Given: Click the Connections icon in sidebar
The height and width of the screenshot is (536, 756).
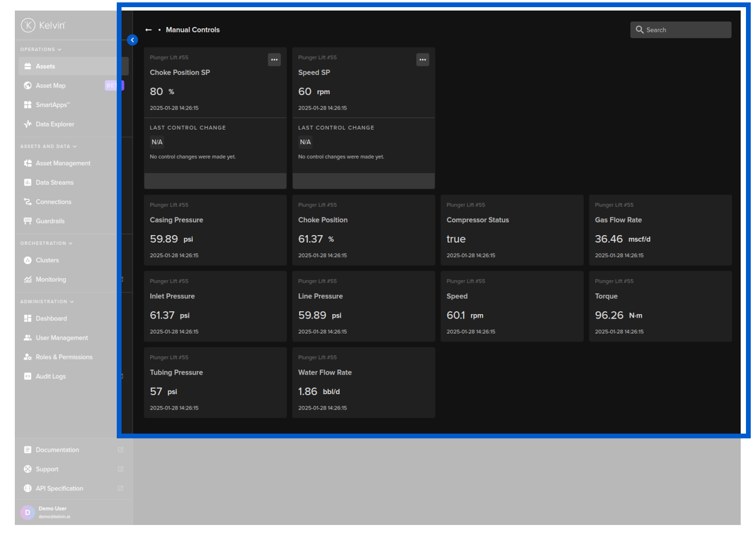Looking at the screenshot, I should [28, 202].
